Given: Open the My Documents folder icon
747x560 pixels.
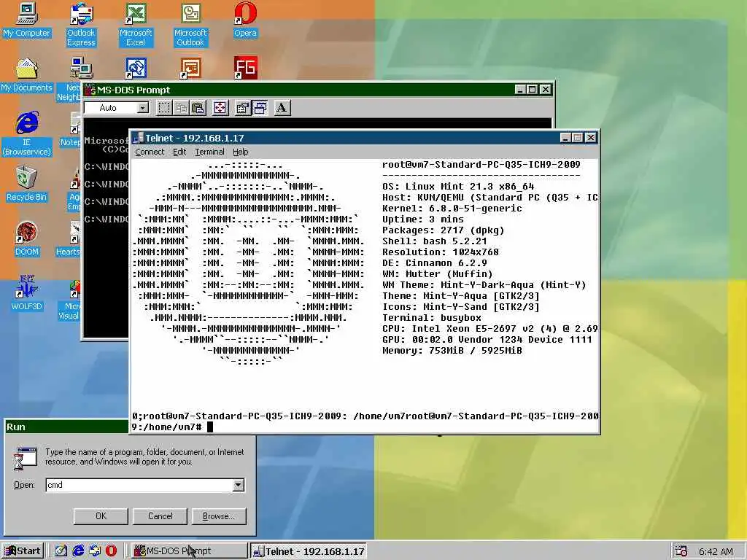Looking at the screenshot, I should point(26,75).
